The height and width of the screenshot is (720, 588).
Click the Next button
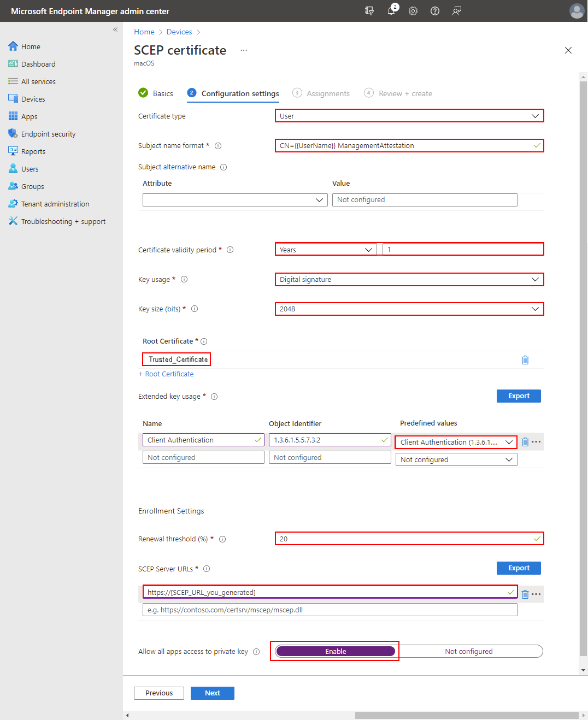point(212,693)
